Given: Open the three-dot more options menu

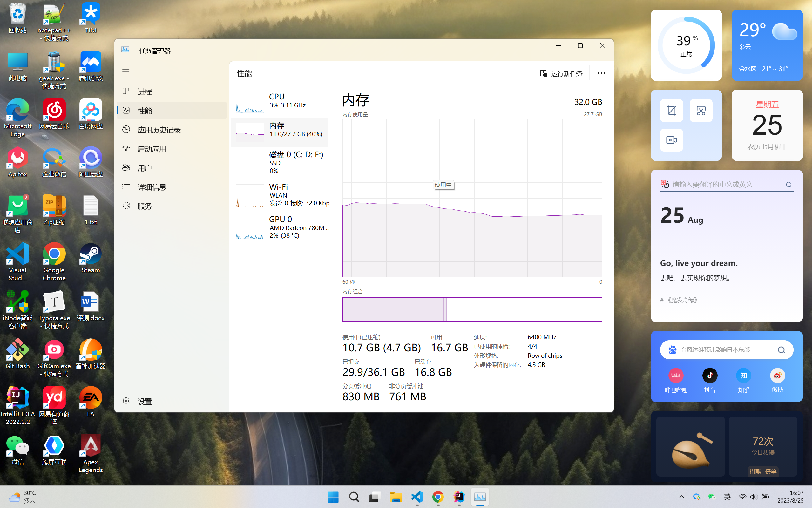Looking at the screenshot, I should (601, 73).
